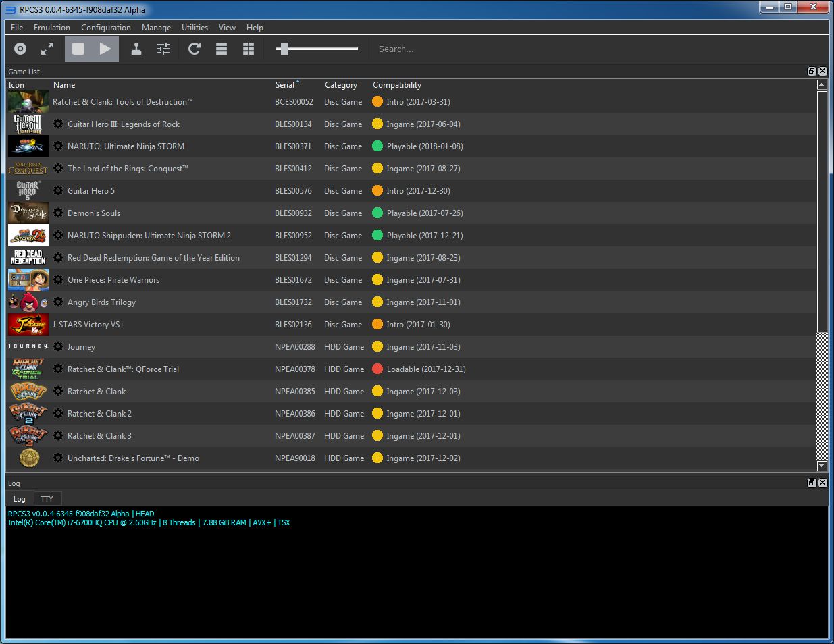
Task: Click the Intro status for Guitar Hero 5
Action: 411,191
